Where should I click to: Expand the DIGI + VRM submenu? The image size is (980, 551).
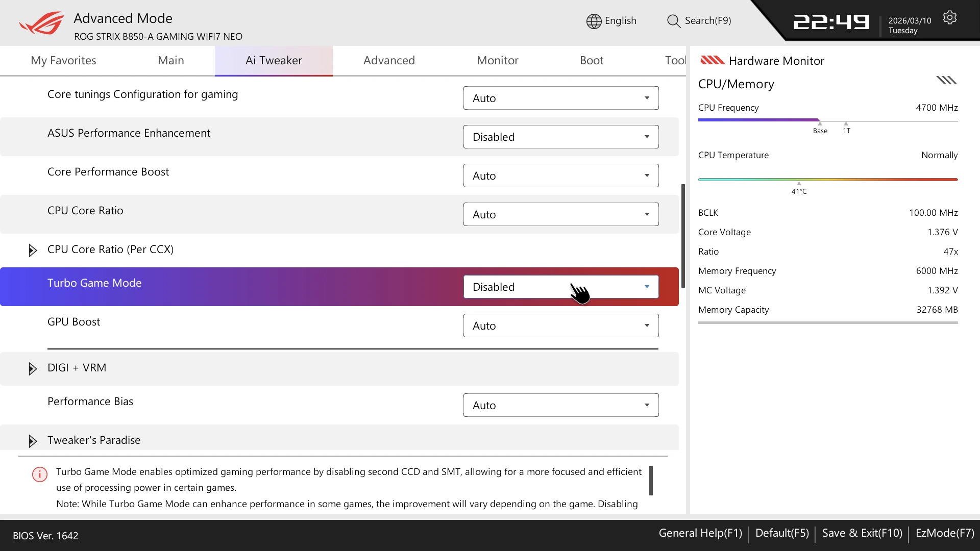tap(33, 368)
